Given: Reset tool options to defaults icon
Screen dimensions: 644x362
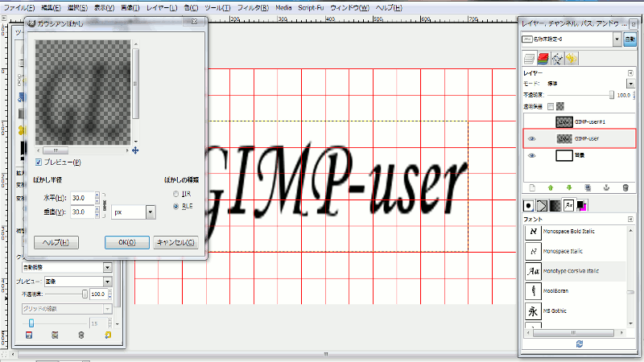Looking at the screenshot, I should pyautogui.click(x=108, y=335).
